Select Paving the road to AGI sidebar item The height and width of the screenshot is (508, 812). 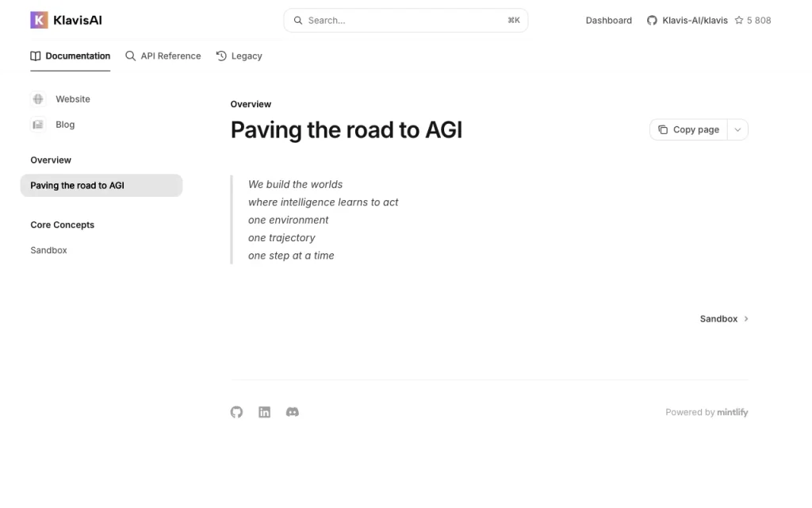point(101,186)
